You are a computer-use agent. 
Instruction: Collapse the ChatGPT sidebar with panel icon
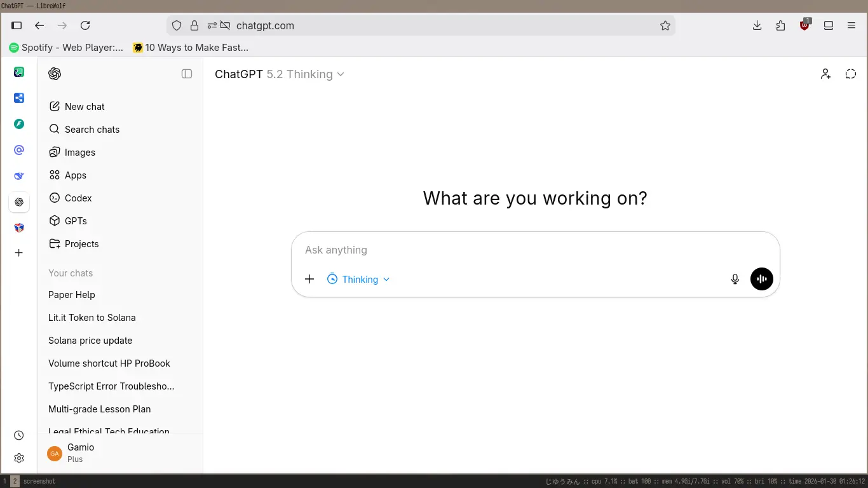[187, 74]
